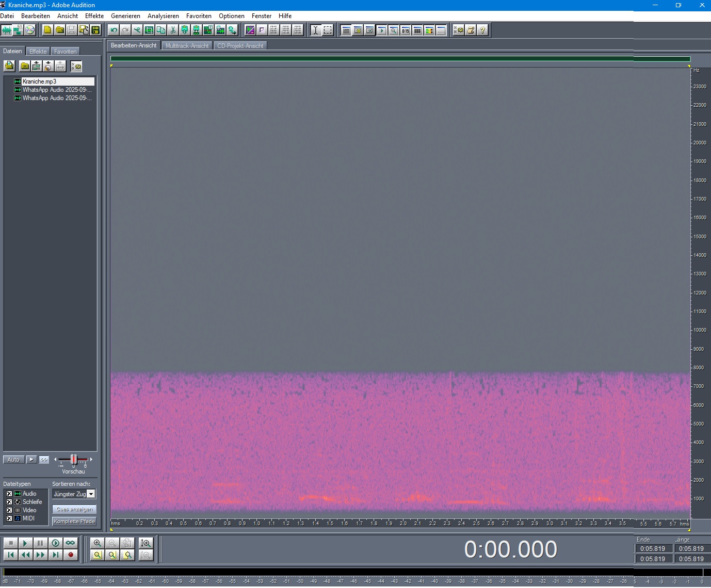Click the Komplette Pfade button

[x=74, y=521]
